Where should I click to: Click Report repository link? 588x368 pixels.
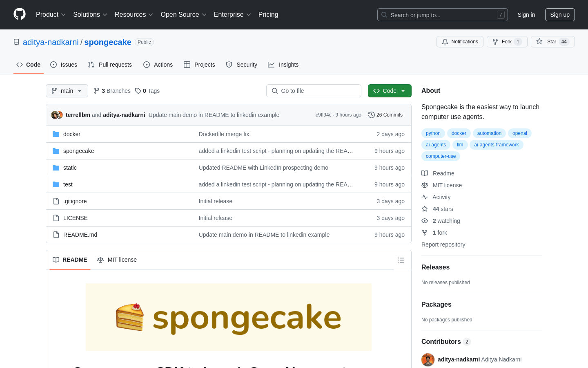[x=443, y=245]
